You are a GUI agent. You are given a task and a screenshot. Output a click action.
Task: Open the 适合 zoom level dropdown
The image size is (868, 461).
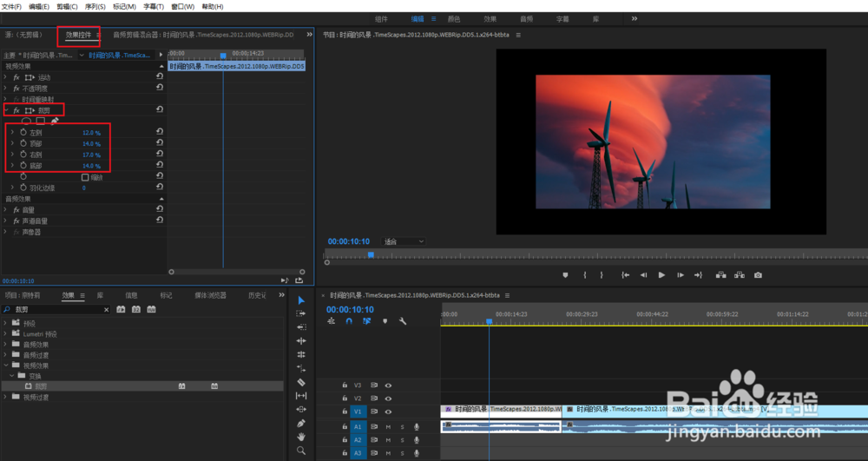404,241
